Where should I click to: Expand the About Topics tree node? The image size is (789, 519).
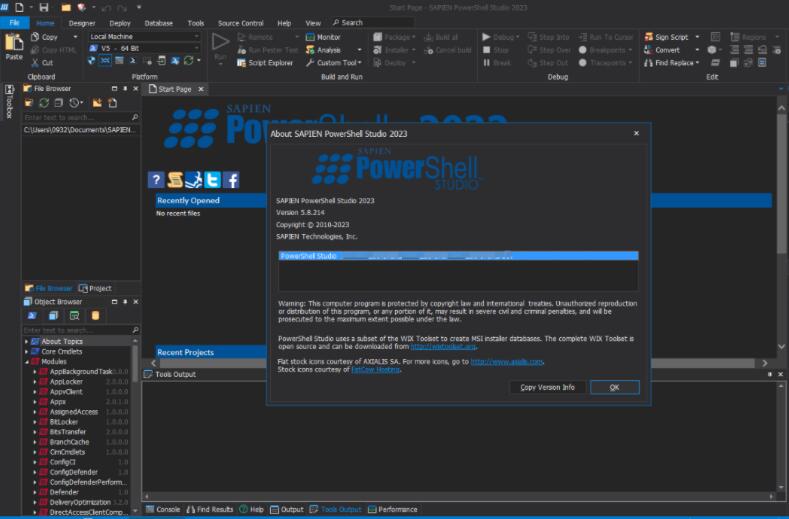click(27, 341)
